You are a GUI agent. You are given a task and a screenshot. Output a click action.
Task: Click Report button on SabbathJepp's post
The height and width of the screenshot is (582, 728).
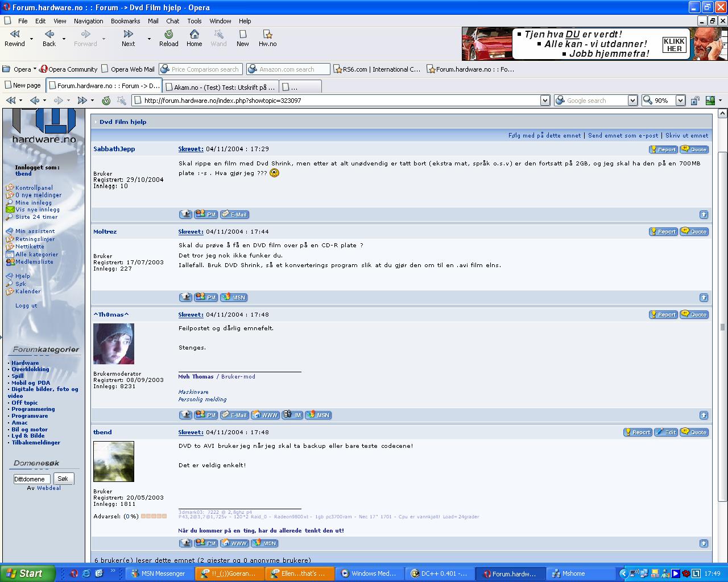[x=663, y=149]
